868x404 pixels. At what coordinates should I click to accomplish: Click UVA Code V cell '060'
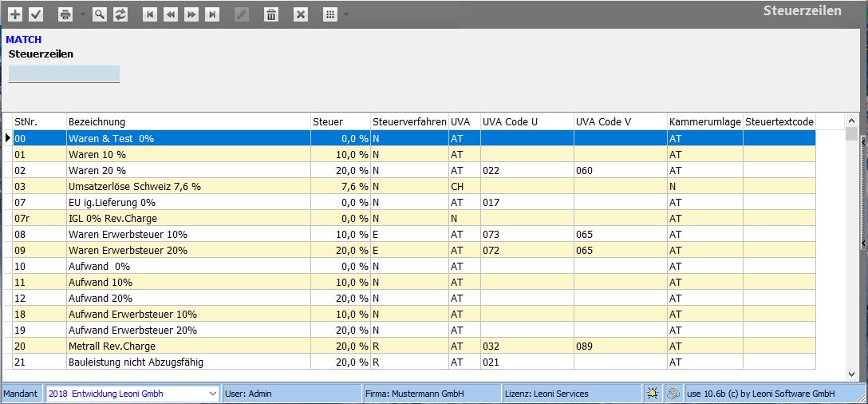621,171
